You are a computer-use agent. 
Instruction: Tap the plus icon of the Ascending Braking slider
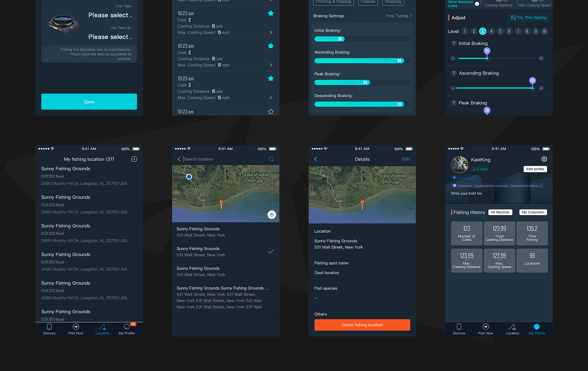click(541, 88)
